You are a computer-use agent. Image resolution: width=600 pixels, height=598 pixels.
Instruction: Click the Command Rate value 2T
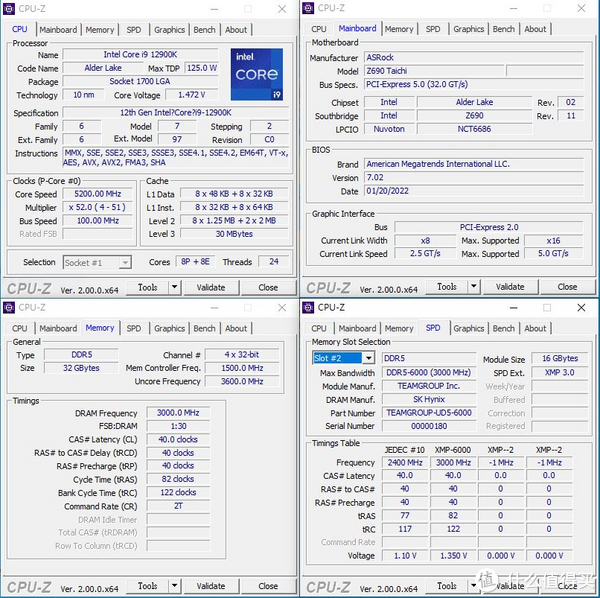tap(178, 506)
